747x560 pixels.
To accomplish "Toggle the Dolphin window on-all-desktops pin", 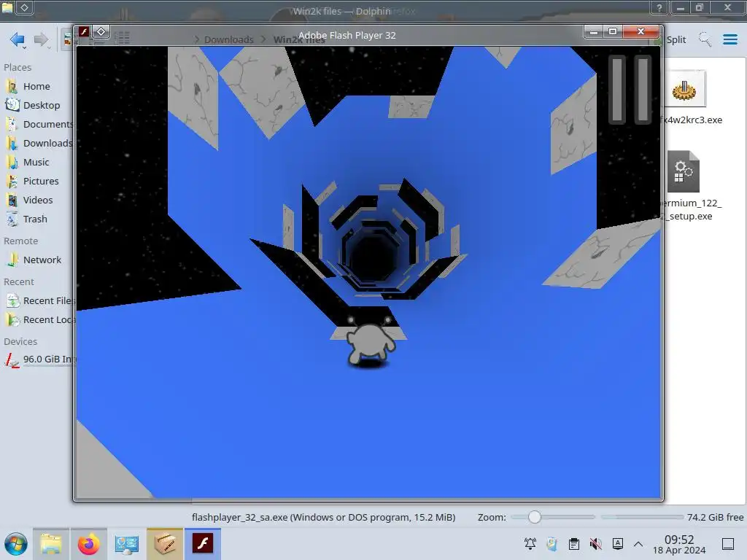I will [x=24, y=7].
